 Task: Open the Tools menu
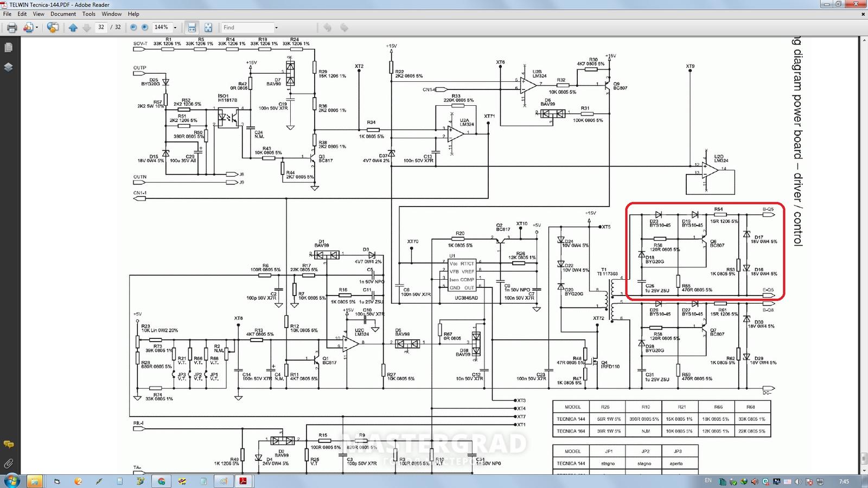(89, 14)
